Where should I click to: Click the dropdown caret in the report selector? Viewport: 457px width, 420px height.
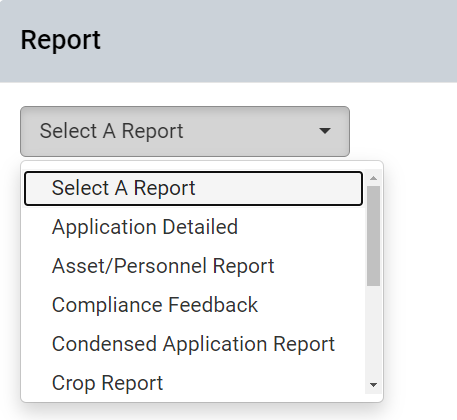coord(325,131)
